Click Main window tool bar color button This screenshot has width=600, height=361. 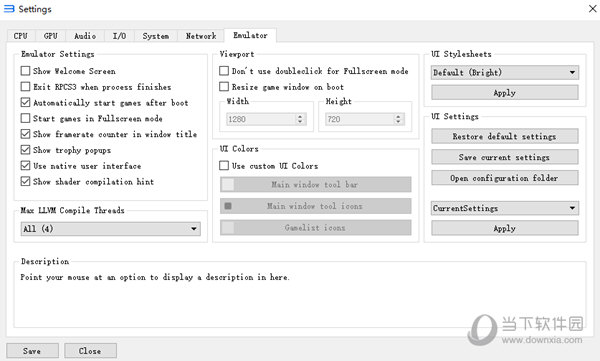(x=315, y=185)
